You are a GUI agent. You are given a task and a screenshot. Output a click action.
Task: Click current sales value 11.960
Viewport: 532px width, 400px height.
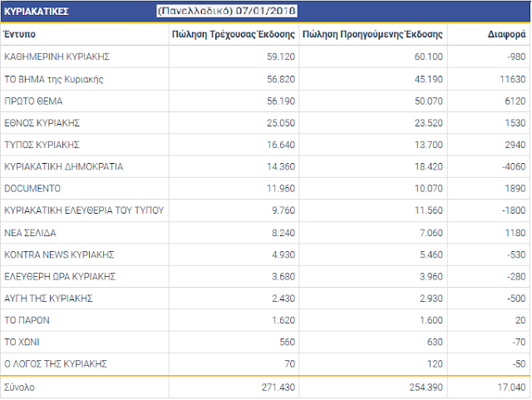tap(281, 189)
